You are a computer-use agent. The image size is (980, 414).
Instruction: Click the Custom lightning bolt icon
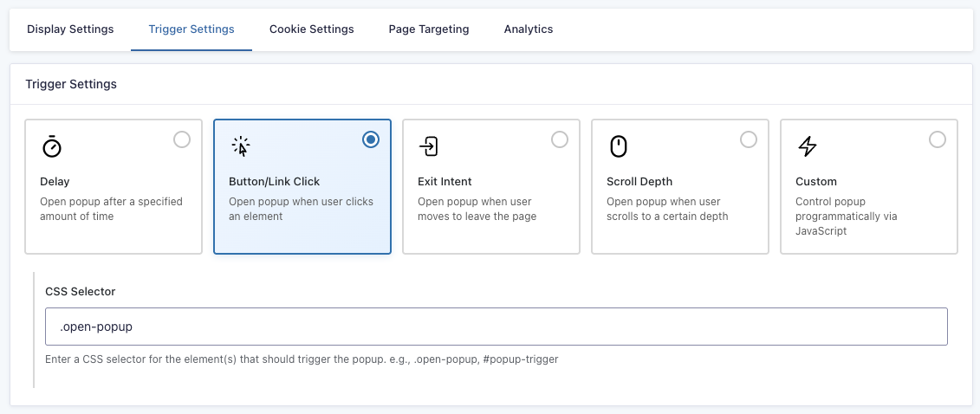pos(807,146)
